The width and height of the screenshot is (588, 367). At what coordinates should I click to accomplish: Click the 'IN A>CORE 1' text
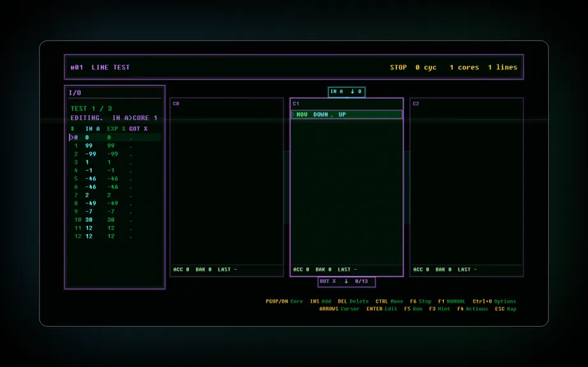pyautogui.click(x=135, y=118)
